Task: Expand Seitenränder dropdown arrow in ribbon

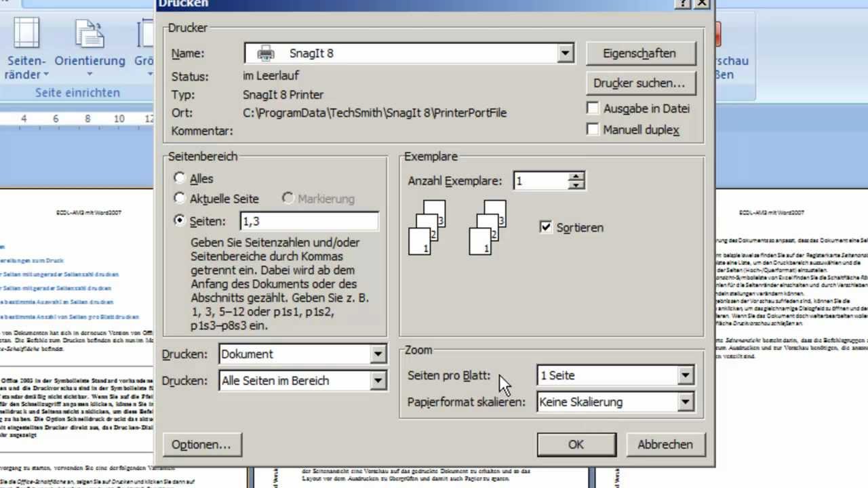Action: [x=46, y=75]
